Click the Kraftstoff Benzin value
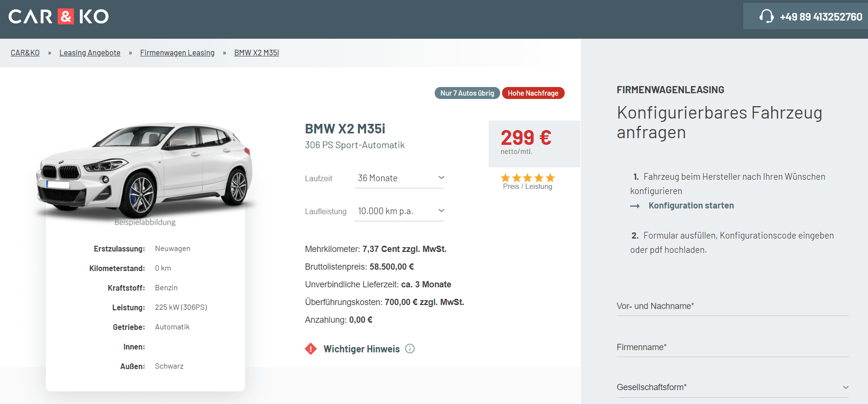Viewport: 868px width, 404px height. click(x=166, y=288)
